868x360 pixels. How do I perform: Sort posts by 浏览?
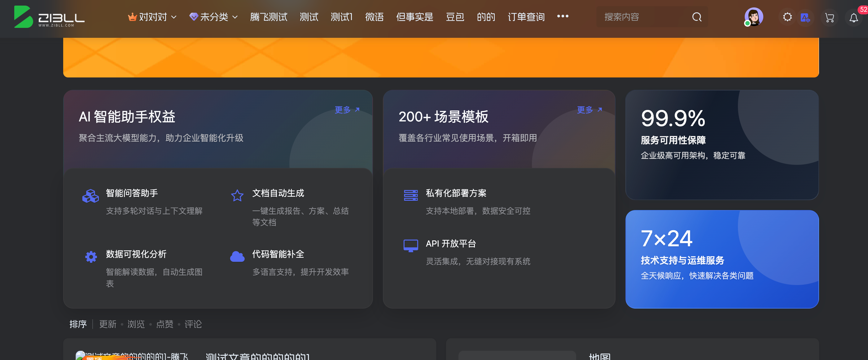pos(136,324)
